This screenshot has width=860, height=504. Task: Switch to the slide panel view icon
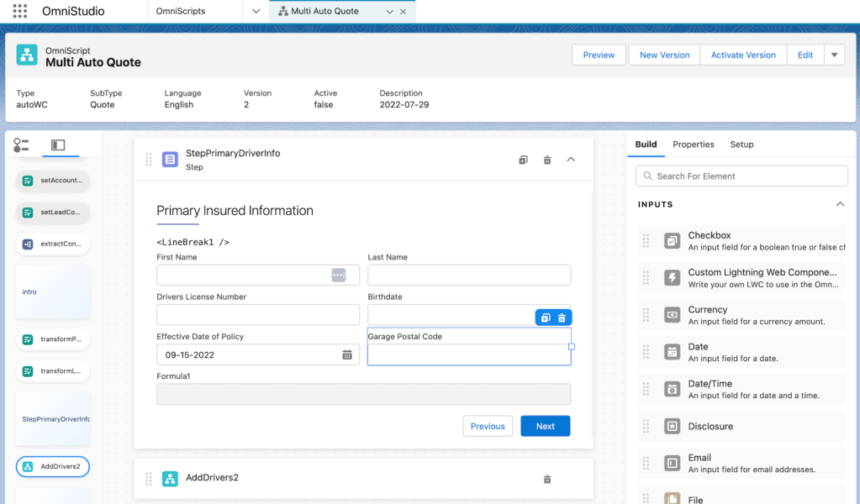[x=58, y=145]
